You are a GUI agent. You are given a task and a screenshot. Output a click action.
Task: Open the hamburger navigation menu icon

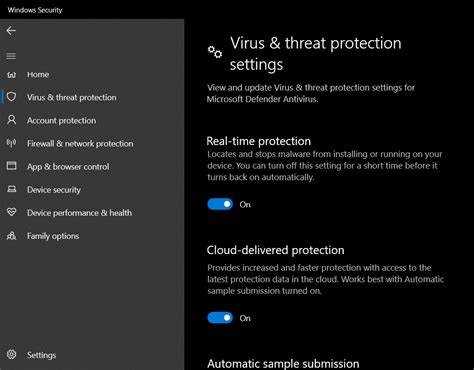[x=11, y=56]
